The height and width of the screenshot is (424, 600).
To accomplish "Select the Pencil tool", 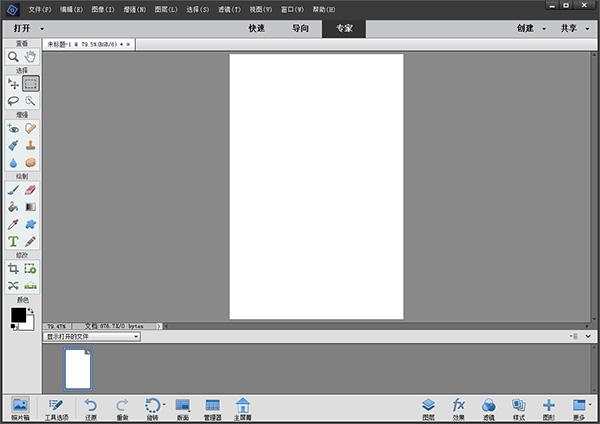I will click(x=30, y=241).
